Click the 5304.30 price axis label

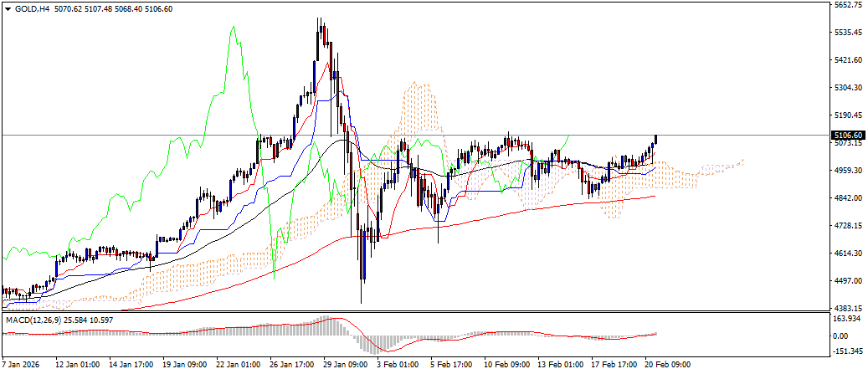(849, 87)
